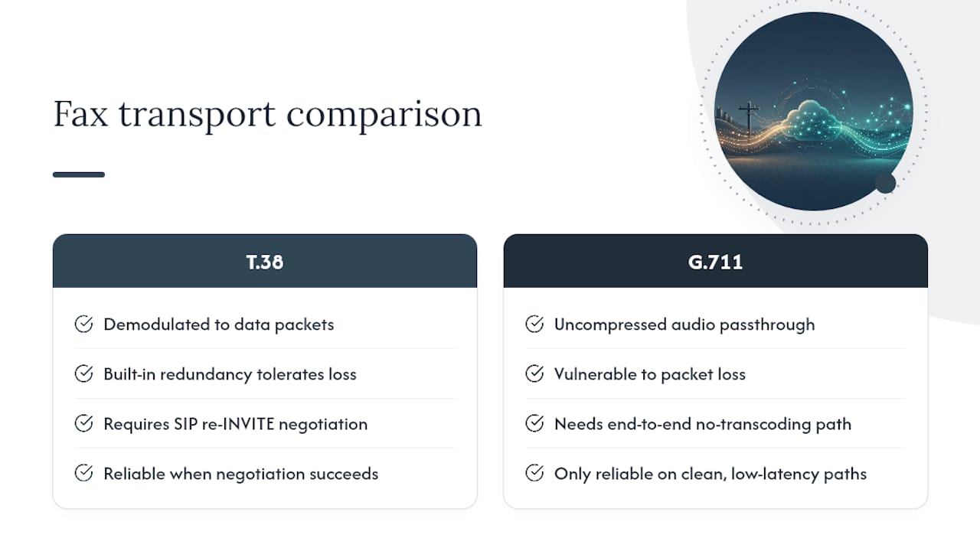The width and height of the screenshot is (980, 551).
Task: Click the checkmark icon beside Needs end-to-end no-transcoding path
Action: (x=534, y=424)
